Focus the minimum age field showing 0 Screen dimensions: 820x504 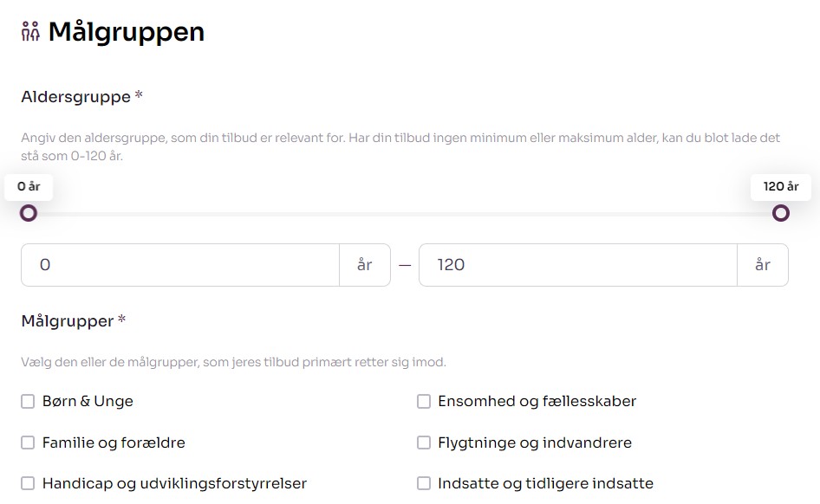coord(180,265)
